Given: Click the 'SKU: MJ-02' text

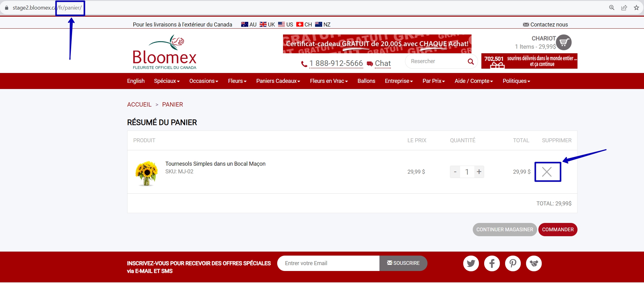Looking at the screenshot, I should coord(179,172).
